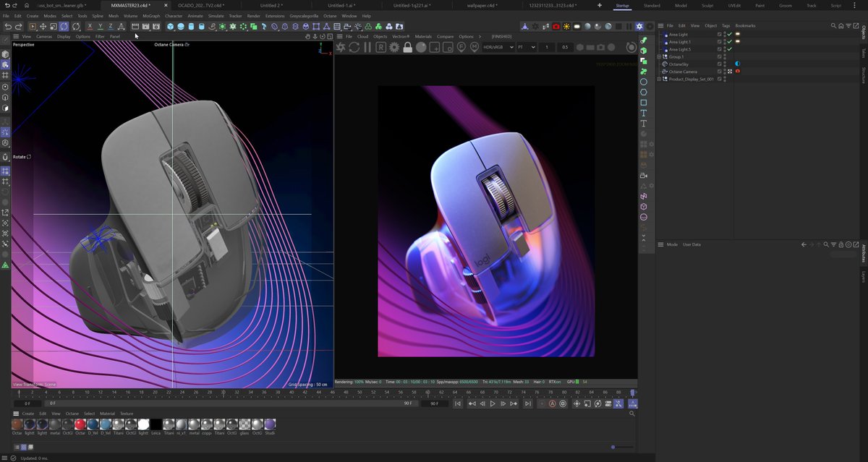Viewport: 868px width, 462px height.
Task: Open the Live Viewer Materials menu
Action: [x=423, y=36]
